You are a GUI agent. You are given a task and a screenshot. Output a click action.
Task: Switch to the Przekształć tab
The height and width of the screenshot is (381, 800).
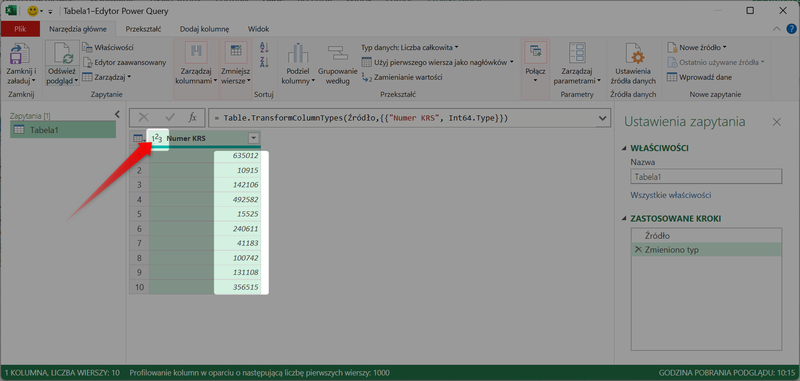click(143, 29)
